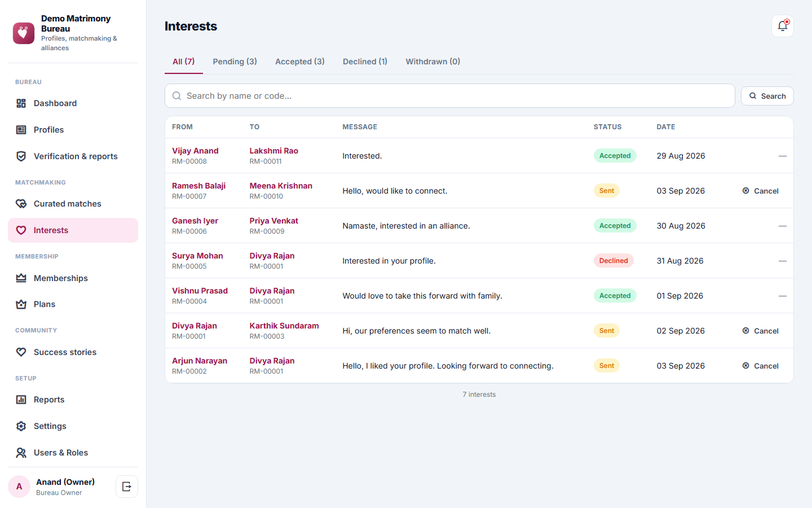812x508 pixels.
Task: Click the Users & Roles people icon
Action: [21, 453]
